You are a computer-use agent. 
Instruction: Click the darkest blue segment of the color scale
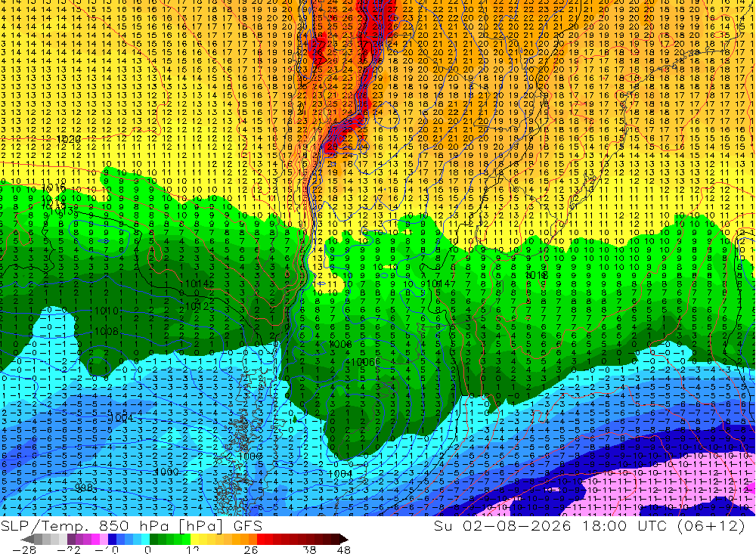112,539
